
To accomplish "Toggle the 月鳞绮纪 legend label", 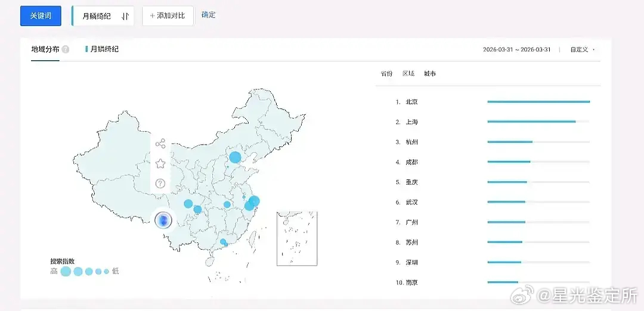I will tap(102, 49).
